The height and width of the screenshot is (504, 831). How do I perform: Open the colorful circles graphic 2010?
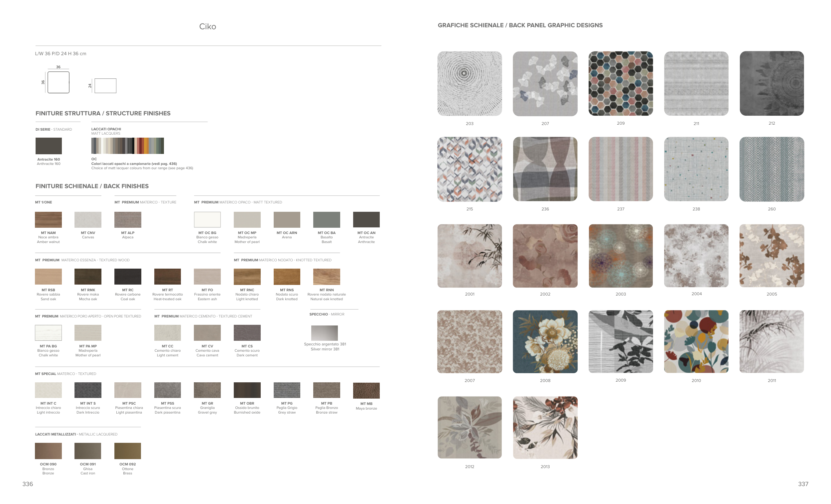point(696,341)
